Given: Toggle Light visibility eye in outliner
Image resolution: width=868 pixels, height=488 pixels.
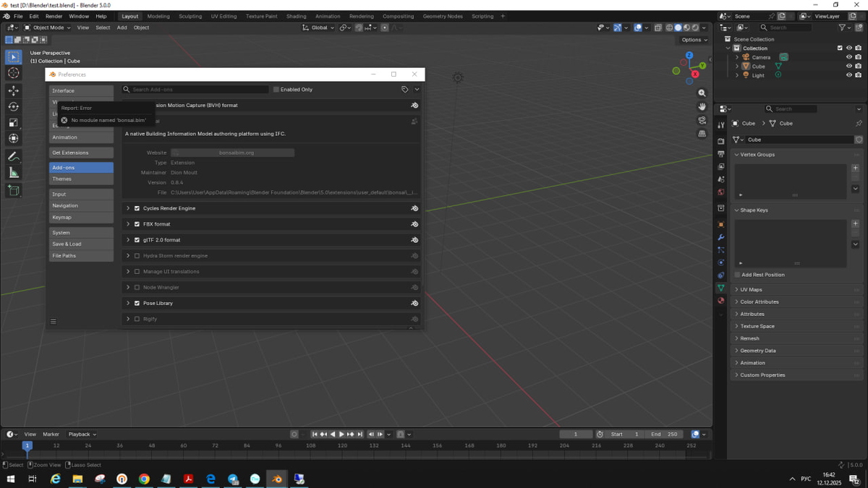Looking at the screenshot, I should (849, 75).
